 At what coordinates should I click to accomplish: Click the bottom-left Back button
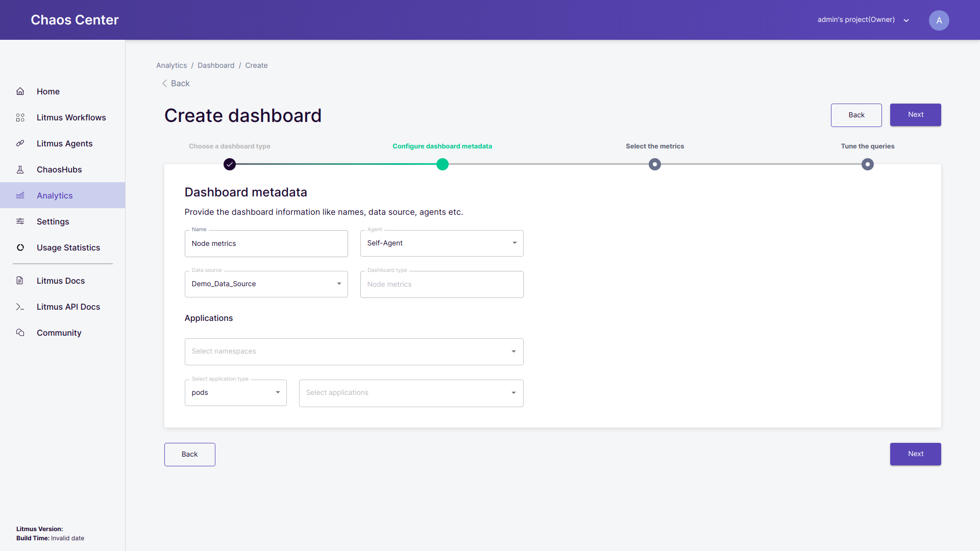pyautogui.click(x=189, y=454)
